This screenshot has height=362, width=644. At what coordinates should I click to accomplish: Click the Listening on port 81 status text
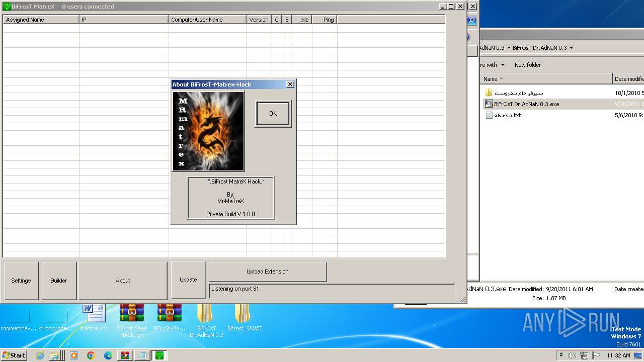pyautogui.click(x=235, y=289)
